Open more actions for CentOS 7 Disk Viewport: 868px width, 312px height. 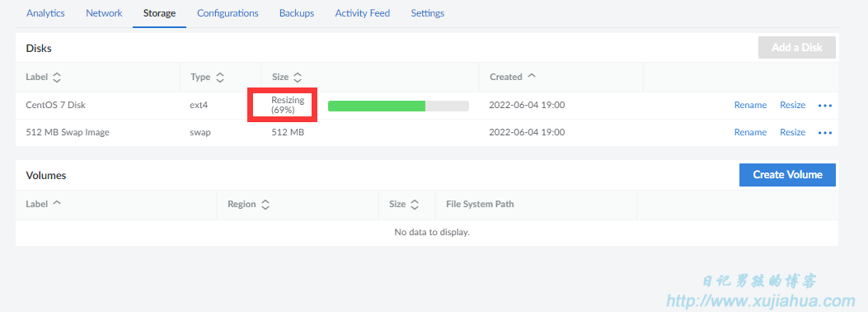(825, 106)
